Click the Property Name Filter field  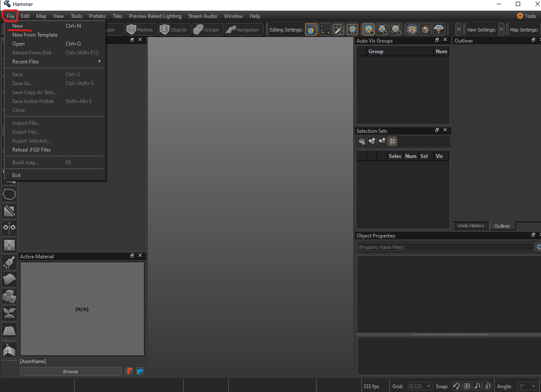[x=446, y=247]
